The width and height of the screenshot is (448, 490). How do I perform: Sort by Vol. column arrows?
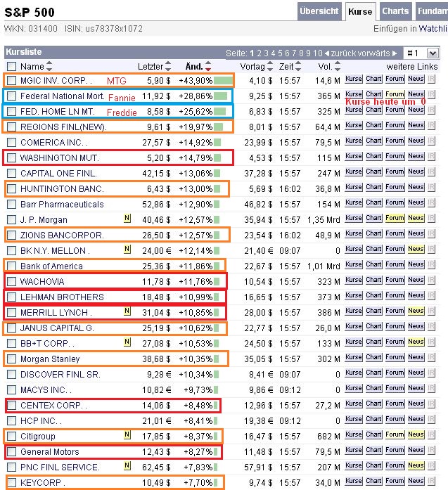[x=338, y=66]
